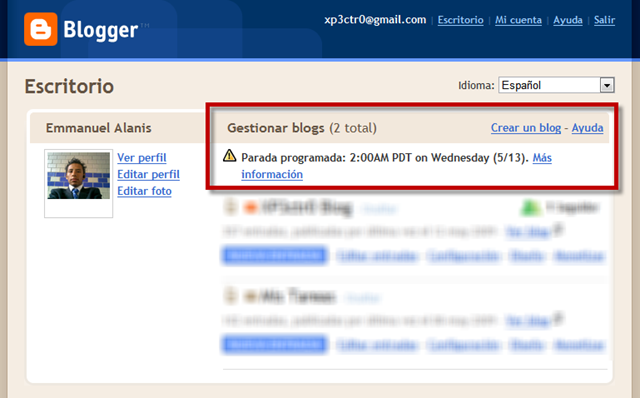
Task: Choose the Editar foto link
Action: 144,191
